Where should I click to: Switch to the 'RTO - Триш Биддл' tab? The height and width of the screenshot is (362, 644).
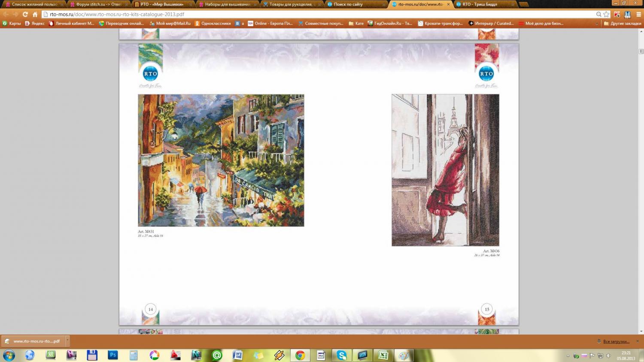pyautogui.click(x=480, y=4)
